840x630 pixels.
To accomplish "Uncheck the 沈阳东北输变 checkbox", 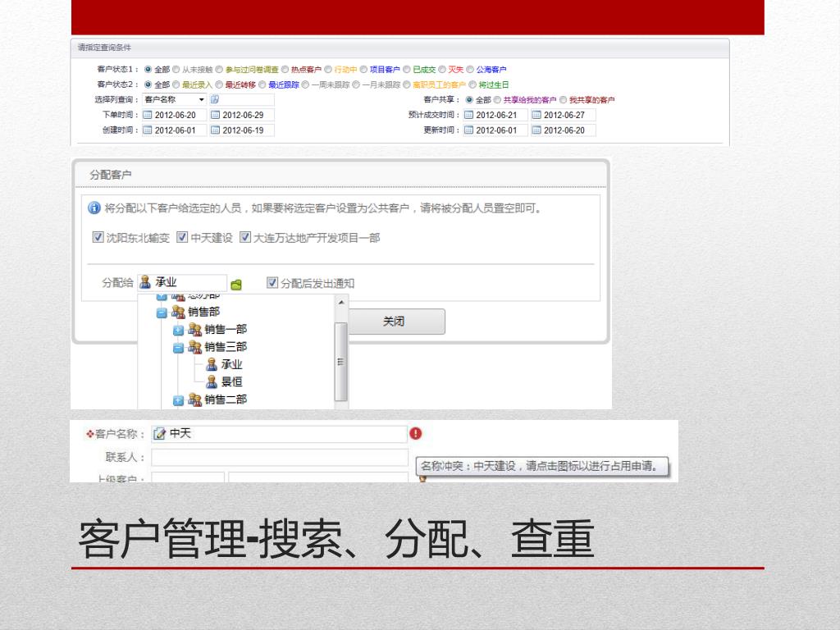I will point(98,237).
